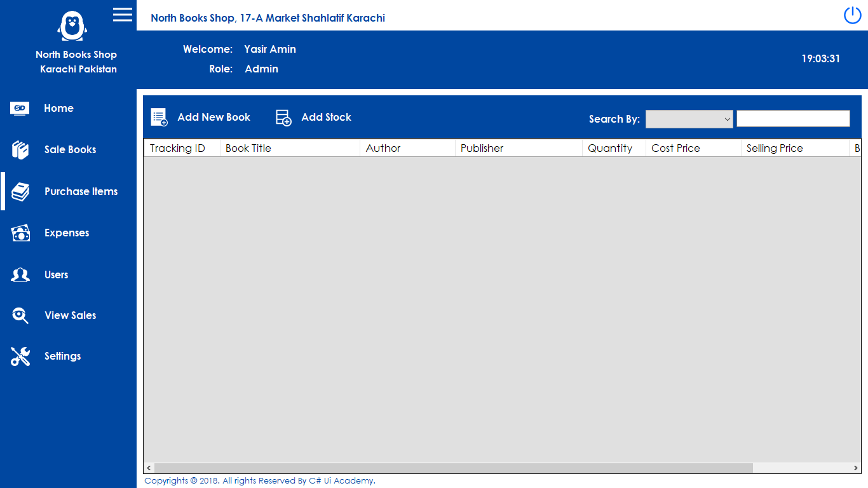This screenshot has width=868, height=488.
Task: Click the Quantity column header
Action: coord(614,148)
